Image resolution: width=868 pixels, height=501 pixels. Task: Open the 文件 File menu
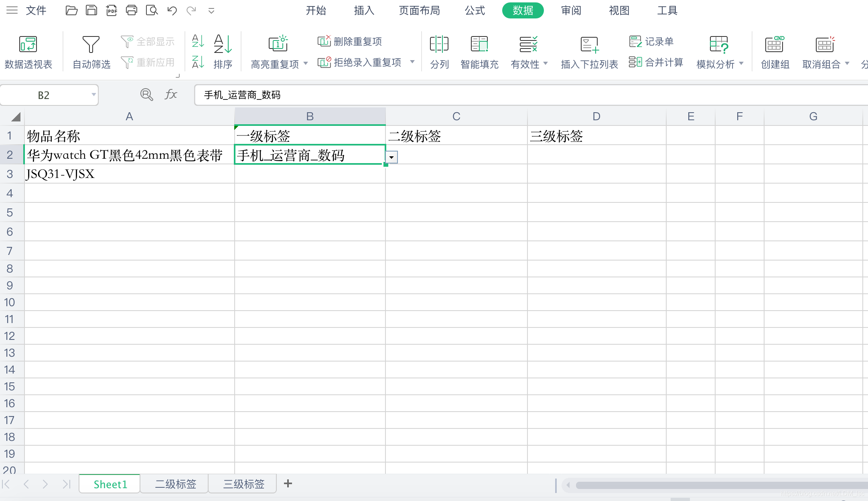tap(36, 10)
